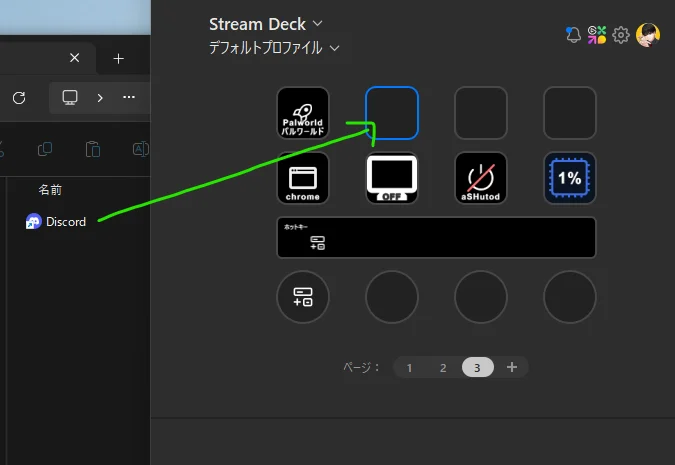The width and height of the screenshot is (675, 465).
Task: Select the monitor OFF key
Action: tap(392, 178)
